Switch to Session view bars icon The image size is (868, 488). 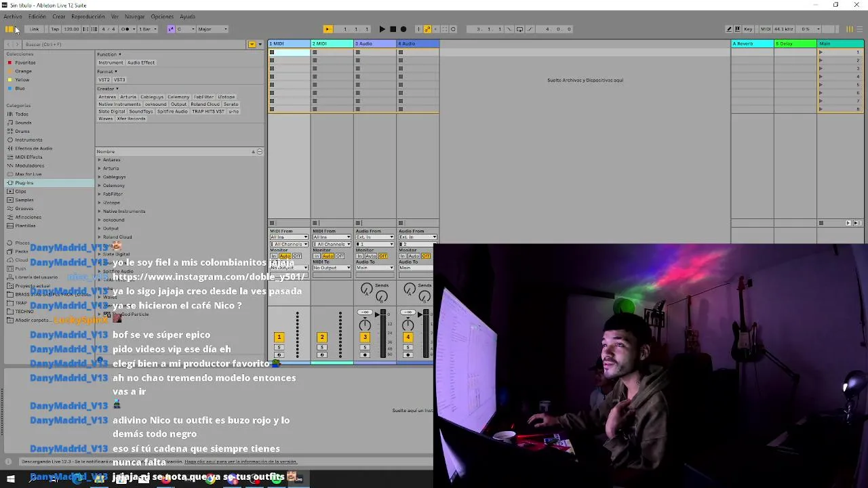(x=850, y=29)
